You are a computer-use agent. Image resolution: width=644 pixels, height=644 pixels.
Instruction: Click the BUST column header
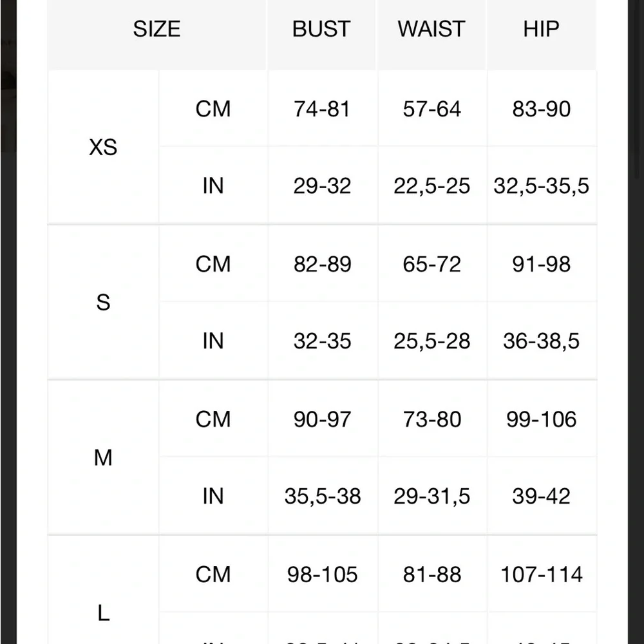(x=321, y=29)
